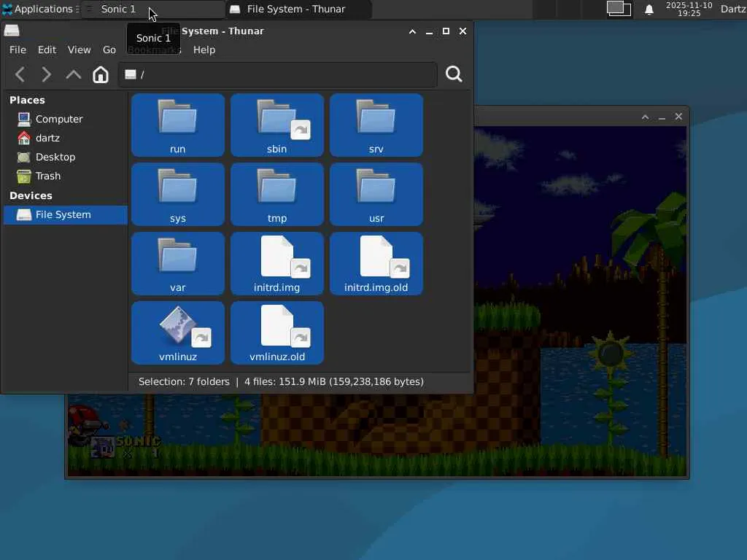Open the View menu
Image resolution: width=747 pixels, height=560 pixels.
[x=79, y=50]
